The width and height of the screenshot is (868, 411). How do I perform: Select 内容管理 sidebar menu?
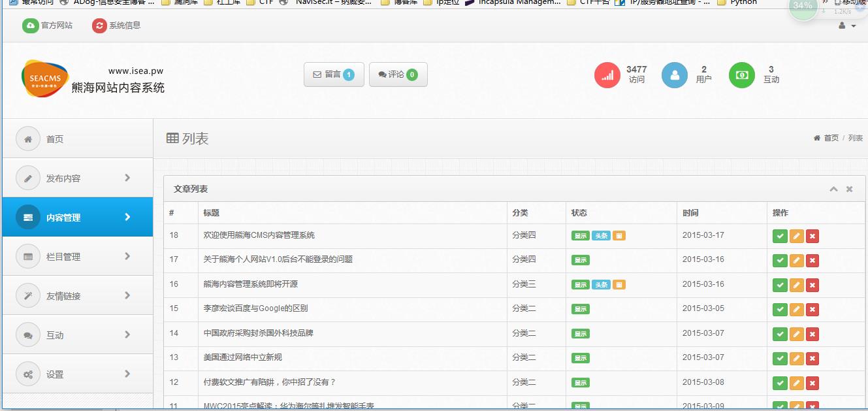pyautogui.click(x=78, y=217)
